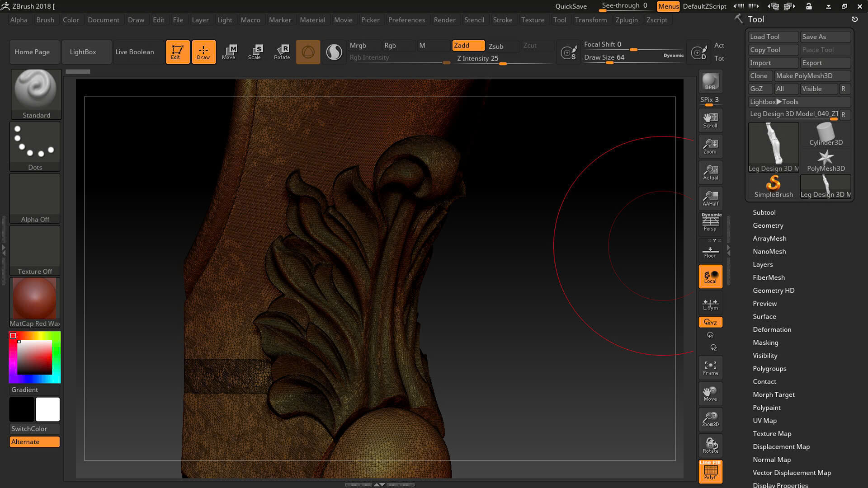Click the white secondary color swatch
Screen dimensions: 868x488
(47, 409)
